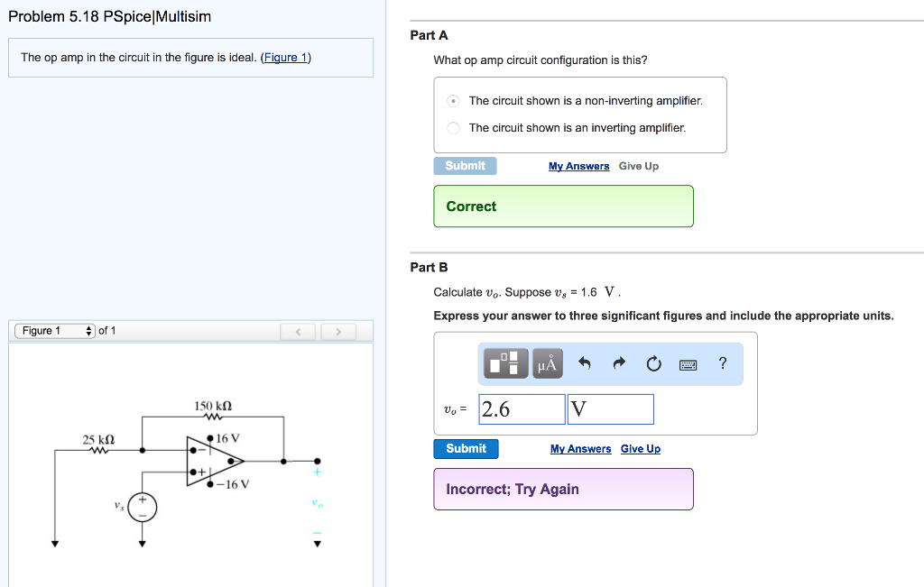
Task: Select the inverting amplifier option
Action: (453, 128)
